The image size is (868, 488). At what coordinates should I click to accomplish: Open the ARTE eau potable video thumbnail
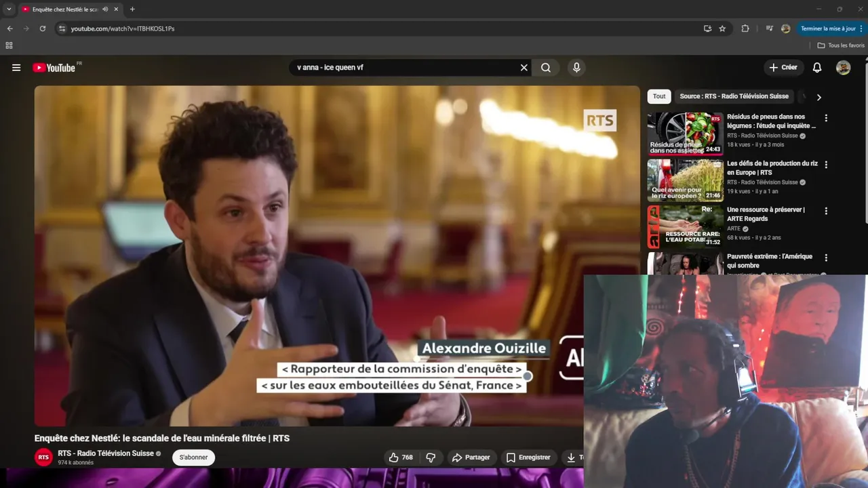click(x=685, y=227)
